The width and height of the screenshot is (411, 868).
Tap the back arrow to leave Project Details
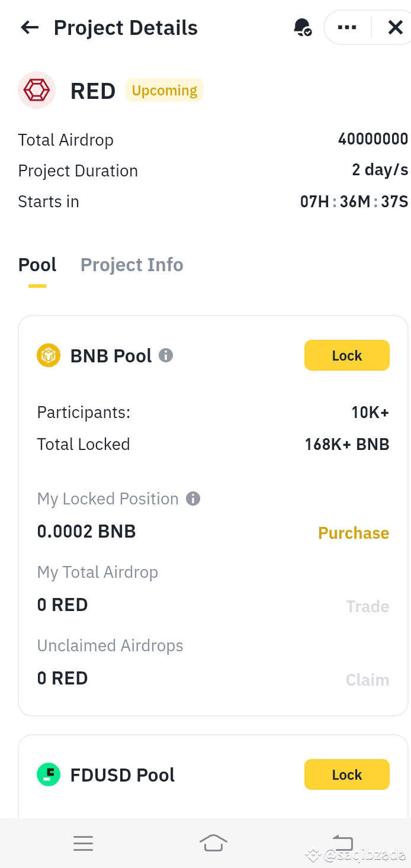click(x=29, y=27)
